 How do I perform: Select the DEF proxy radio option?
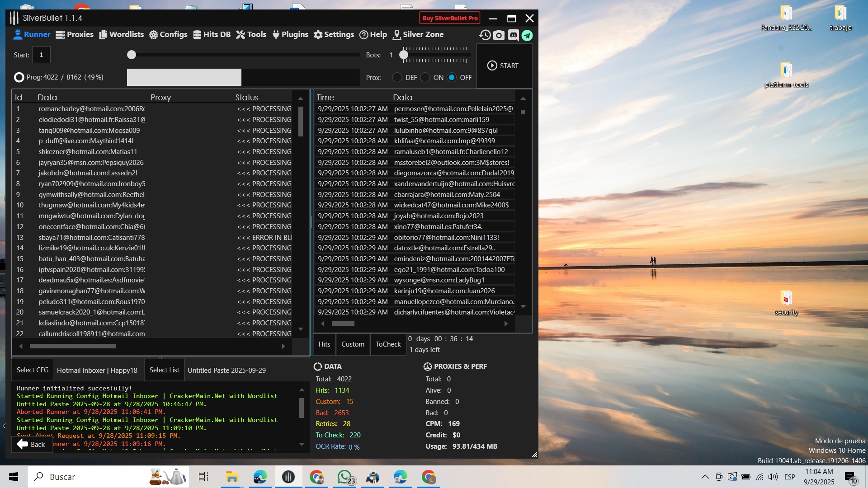coord(397,77)
